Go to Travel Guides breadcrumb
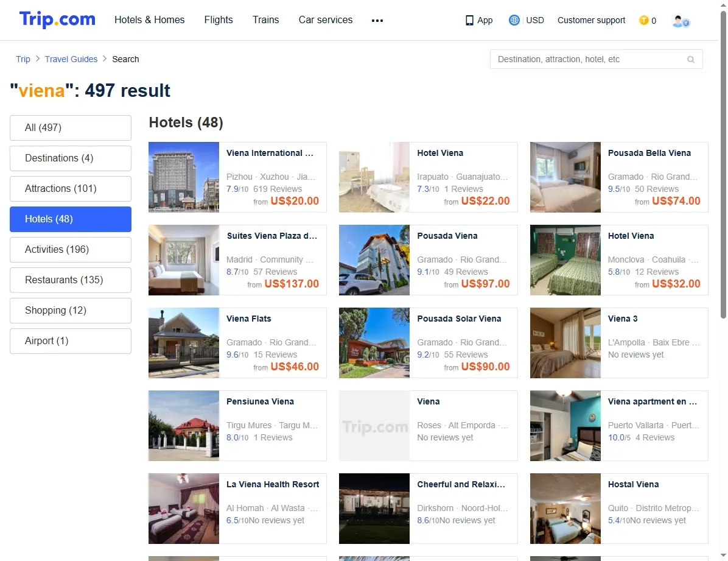Viewport: 728px width, 561px height. 71,59
